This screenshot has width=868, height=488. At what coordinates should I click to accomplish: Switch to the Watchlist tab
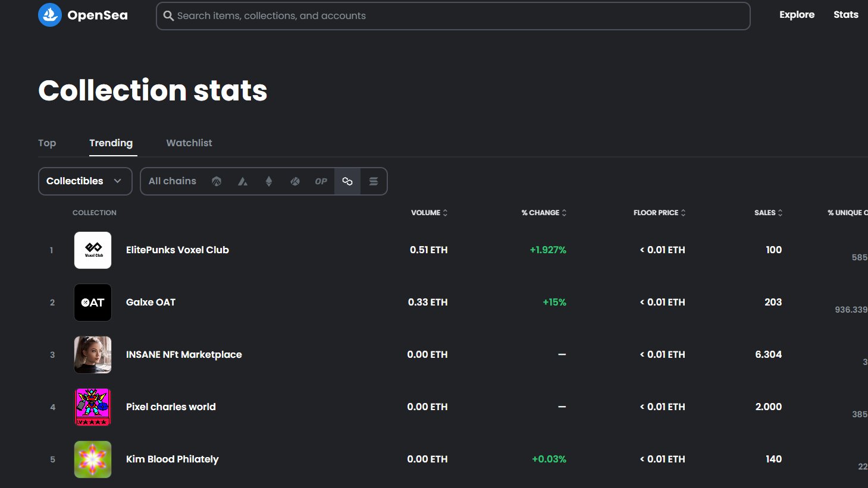tap(189, 143)
